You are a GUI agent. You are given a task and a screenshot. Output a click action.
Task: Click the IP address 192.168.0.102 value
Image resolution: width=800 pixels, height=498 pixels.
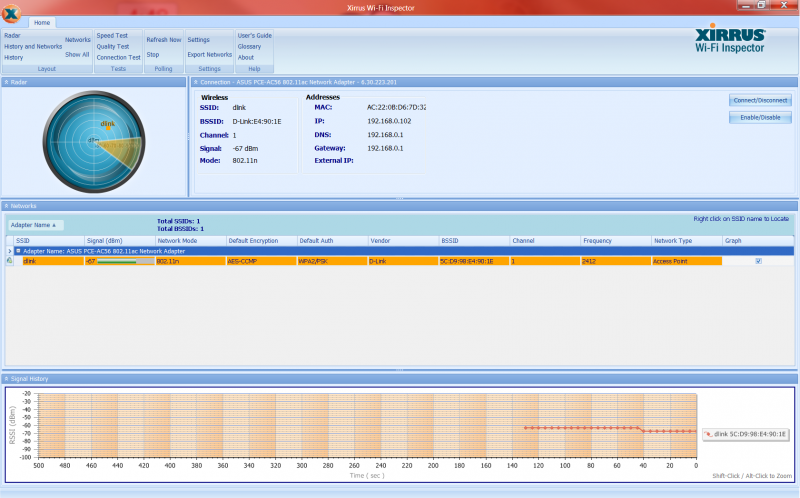[x=389, y=121]
